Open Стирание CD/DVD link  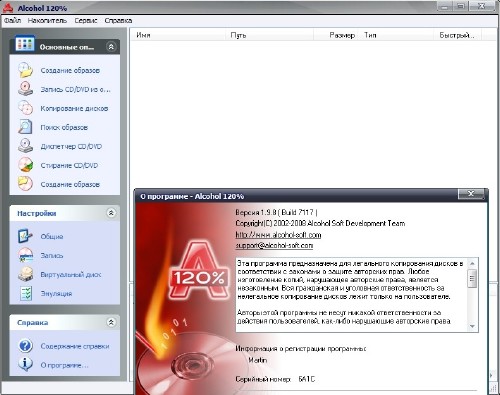click(x=69, y=165)
